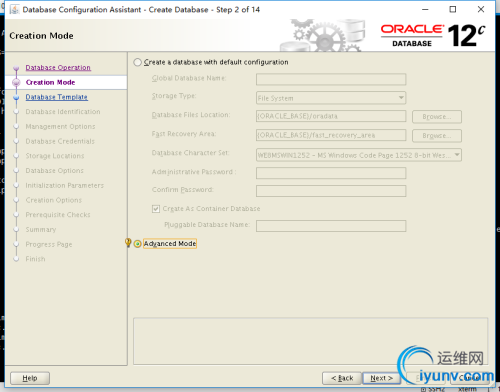This screenshot has width=500, height=392.
Task: Open the Database Character Set dropdown
Action: coord(359,155)
